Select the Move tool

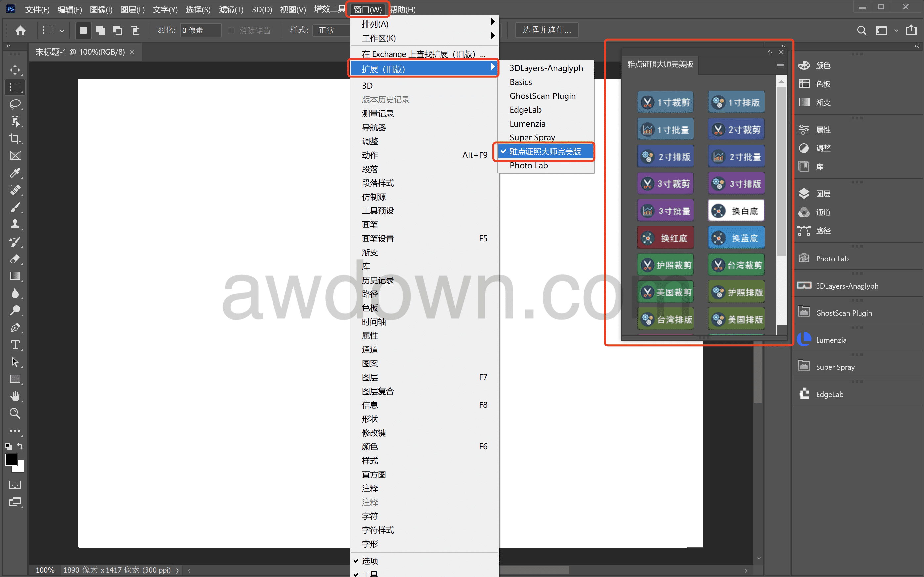tap(15, 70)
